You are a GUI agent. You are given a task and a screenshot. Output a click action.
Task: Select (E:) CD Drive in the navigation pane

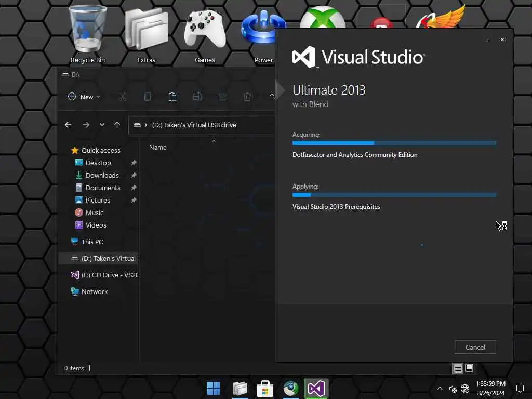104,275
